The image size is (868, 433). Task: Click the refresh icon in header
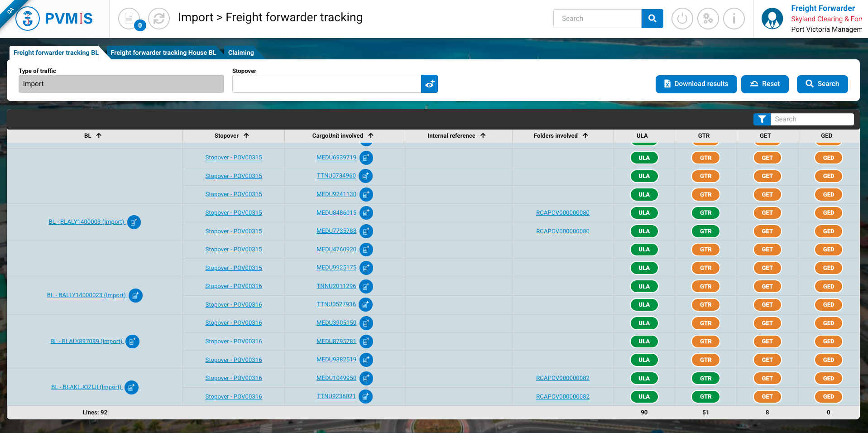point(159,19)
